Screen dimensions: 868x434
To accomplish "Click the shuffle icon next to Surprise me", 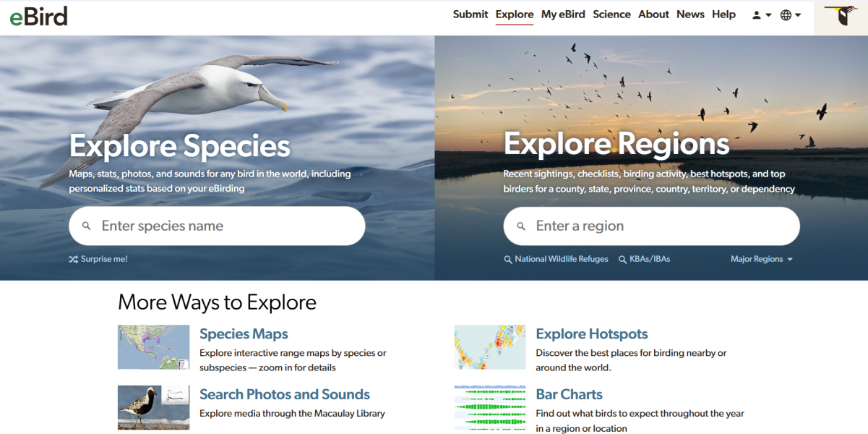I will (x=73, y=258).
